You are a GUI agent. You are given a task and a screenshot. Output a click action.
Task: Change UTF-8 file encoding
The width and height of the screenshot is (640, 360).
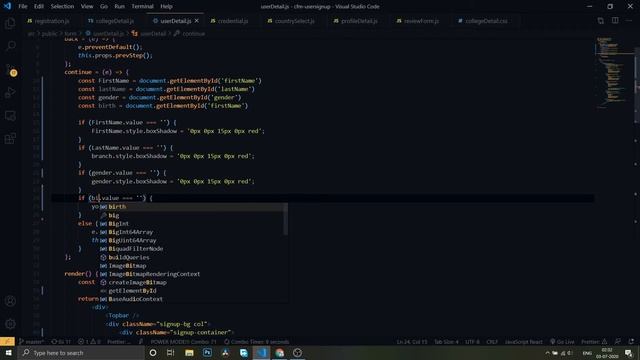[x=473, y=342]
